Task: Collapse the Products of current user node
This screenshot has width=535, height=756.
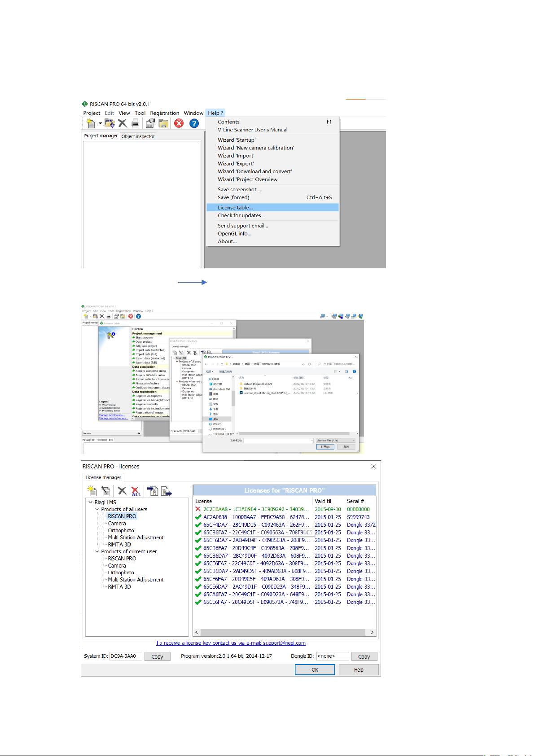Action: (97, 551)
